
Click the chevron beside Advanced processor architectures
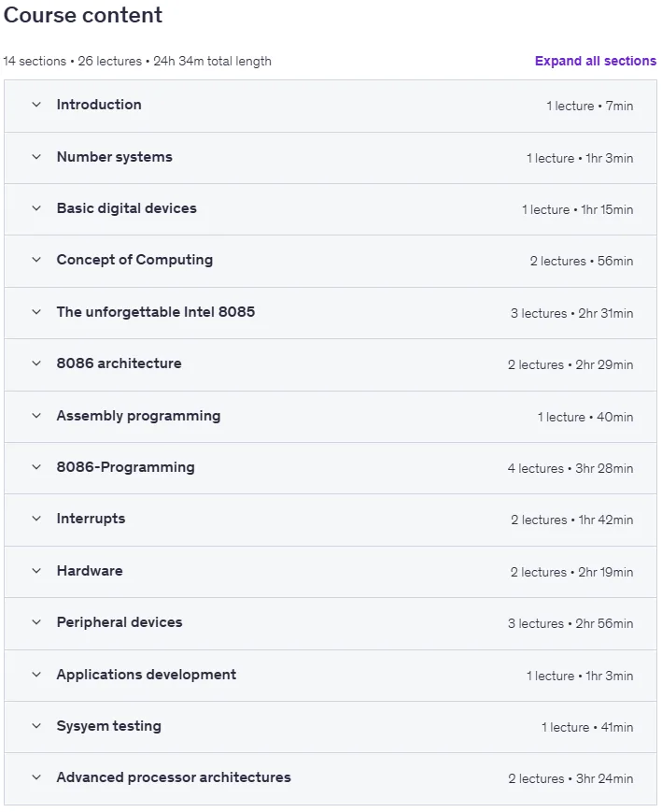coord(36,777)
